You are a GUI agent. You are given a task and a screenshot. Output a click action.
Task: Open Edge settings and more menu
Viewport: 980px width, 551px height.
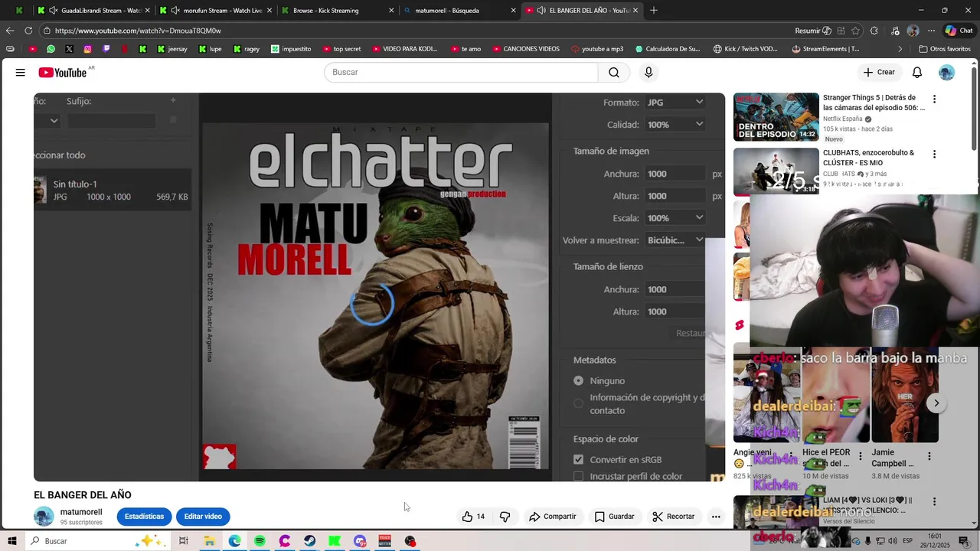[931, 31]
